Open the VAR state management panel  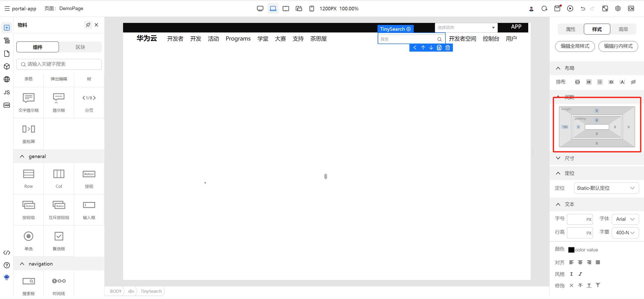pyautogui.click(x=7, y=105)
